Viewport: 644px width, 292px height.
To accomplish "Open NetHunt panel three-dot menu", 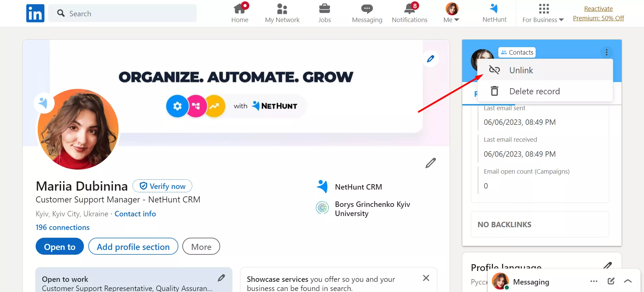I will (x=606, y=52).
